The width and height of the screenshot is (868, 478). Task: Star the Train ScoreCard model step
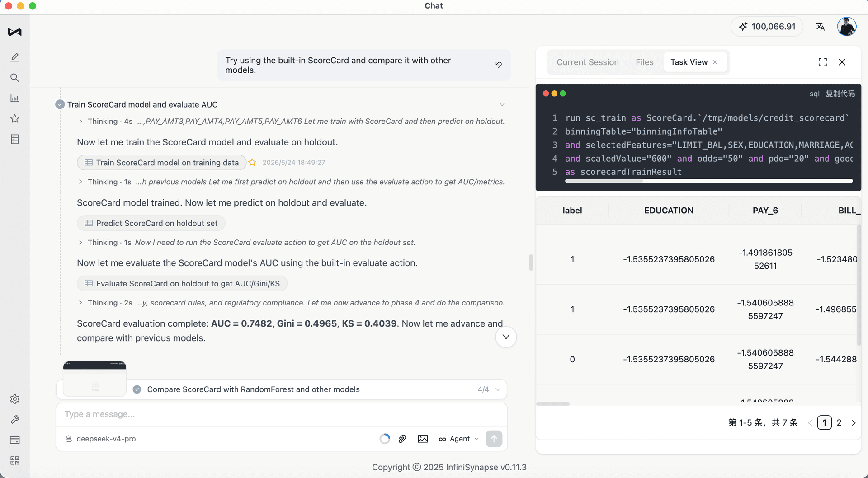(x=252, y=162)
